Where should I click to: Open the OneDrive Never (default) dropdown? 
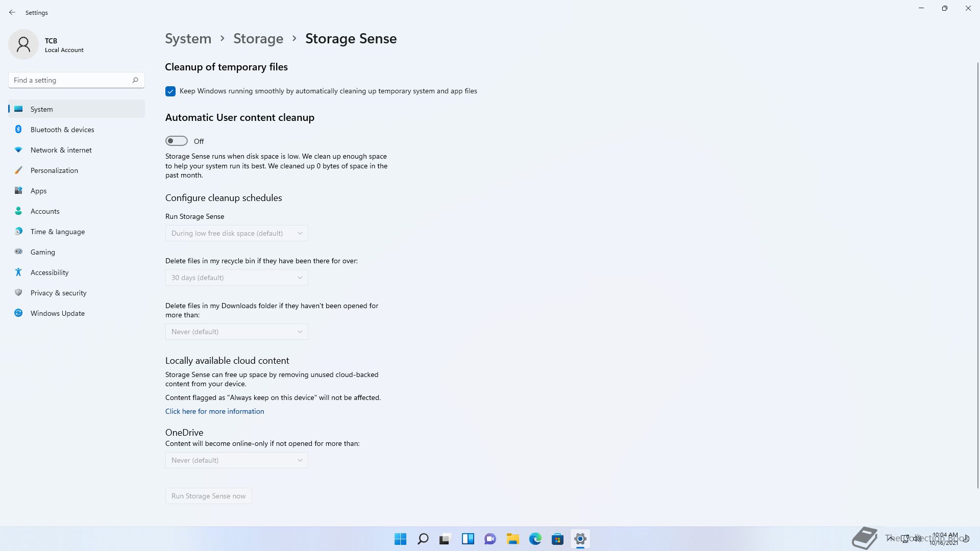(236, 460)
